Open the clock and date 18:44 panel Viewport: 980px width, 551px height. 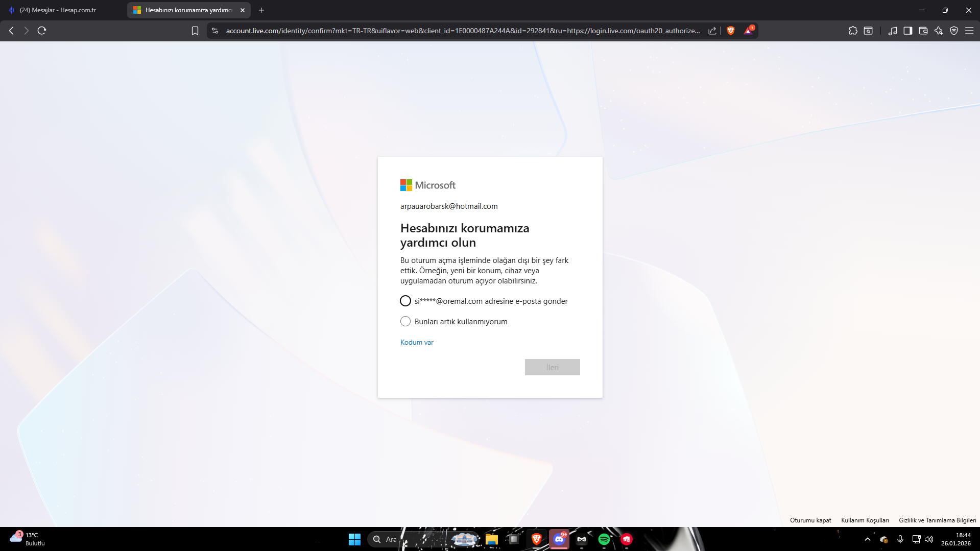956,539
